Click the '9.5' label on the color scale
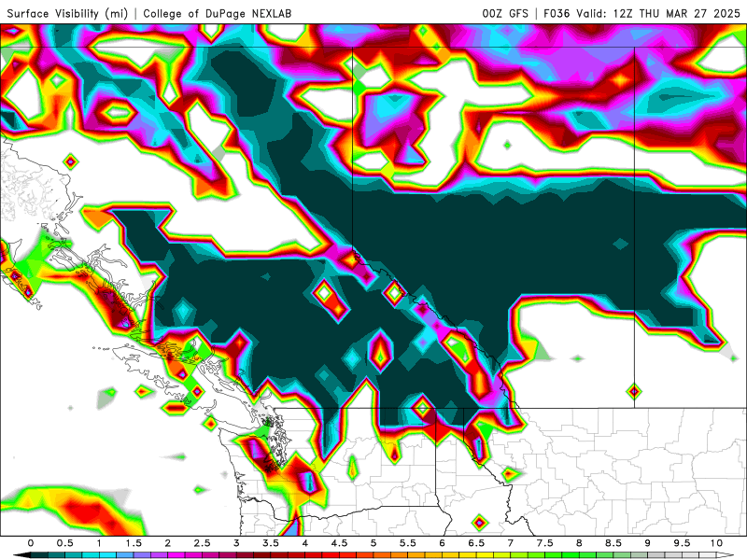 pos(683,543)
